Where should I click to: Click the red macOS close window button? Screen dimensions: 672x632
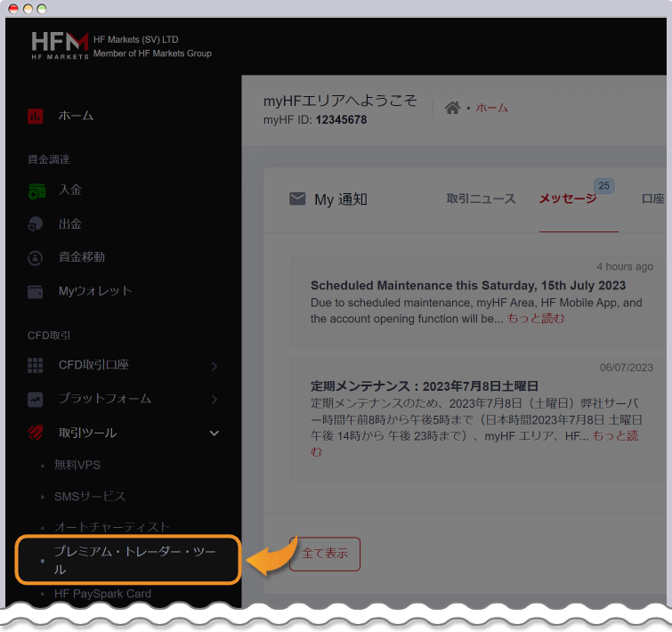13,9
